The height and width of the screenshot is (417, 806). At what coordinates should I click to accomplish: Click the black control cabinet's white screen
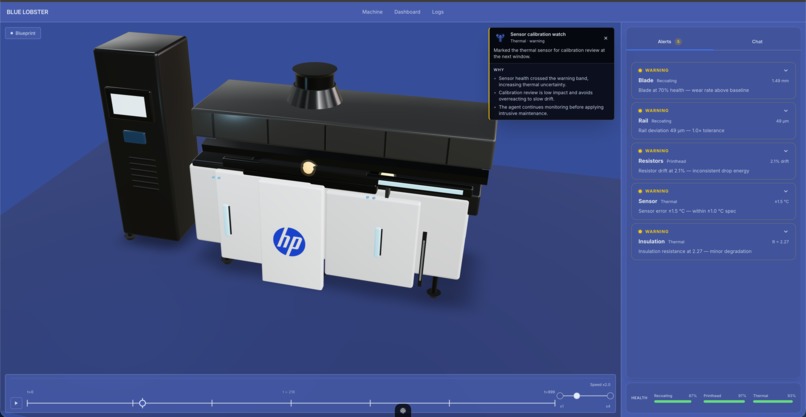pos(129,105)
